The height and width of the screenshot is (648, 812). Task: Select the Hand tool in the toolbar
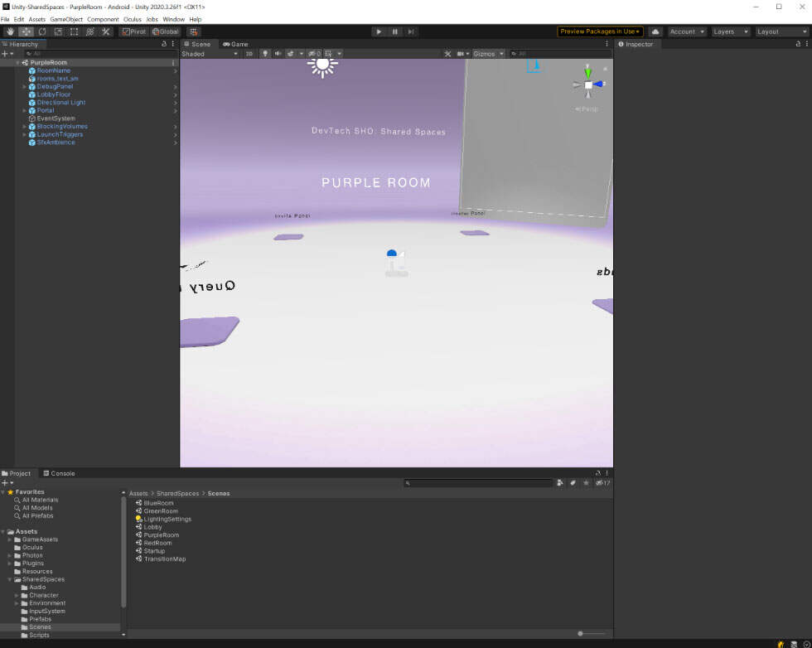coord(10,31)
